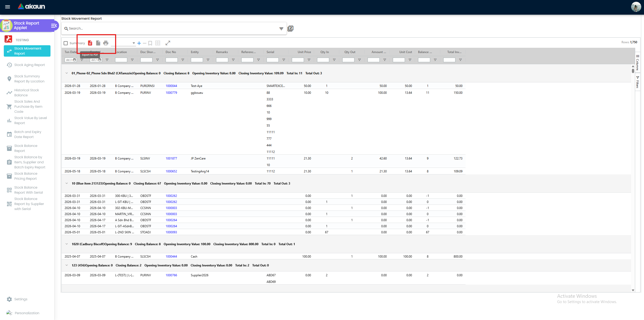Collapse the 10 (Blue item 213123) group
This screenshot has height=320, width=644.
67,184
